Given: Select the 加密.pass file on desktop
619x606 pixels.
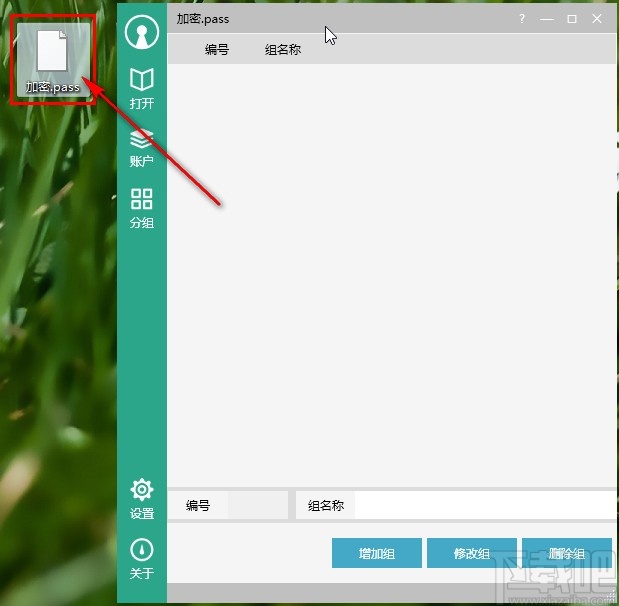Looking at the screenshot, I should [x=53, y=59].
